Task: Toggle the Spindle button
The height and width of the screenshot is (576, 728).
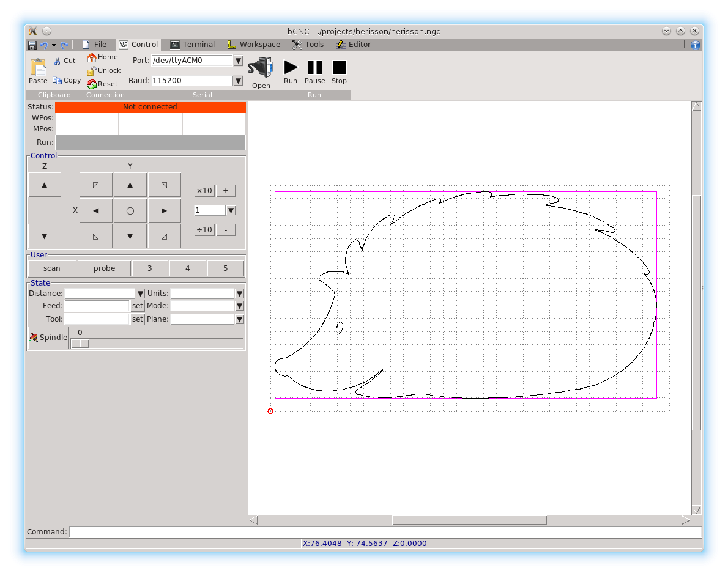Action: coord(48,338)
